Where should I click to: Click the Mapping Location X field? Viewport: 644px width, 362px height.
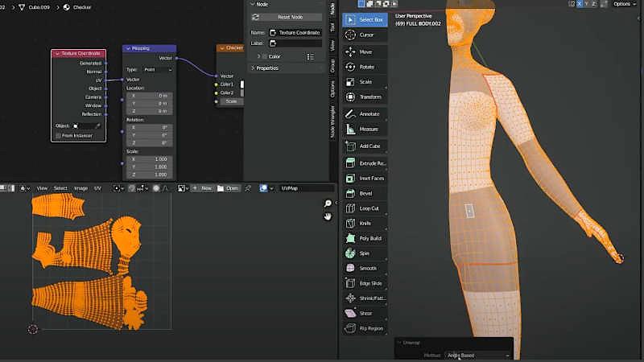149,95
